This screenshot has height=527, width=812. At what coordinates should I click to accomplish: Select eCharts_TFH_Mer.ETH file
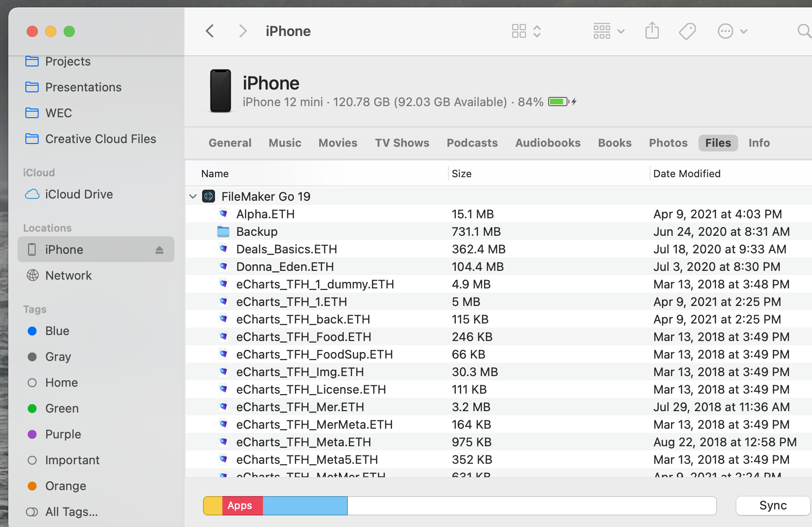pyautogui.click(x=498, y=407)
